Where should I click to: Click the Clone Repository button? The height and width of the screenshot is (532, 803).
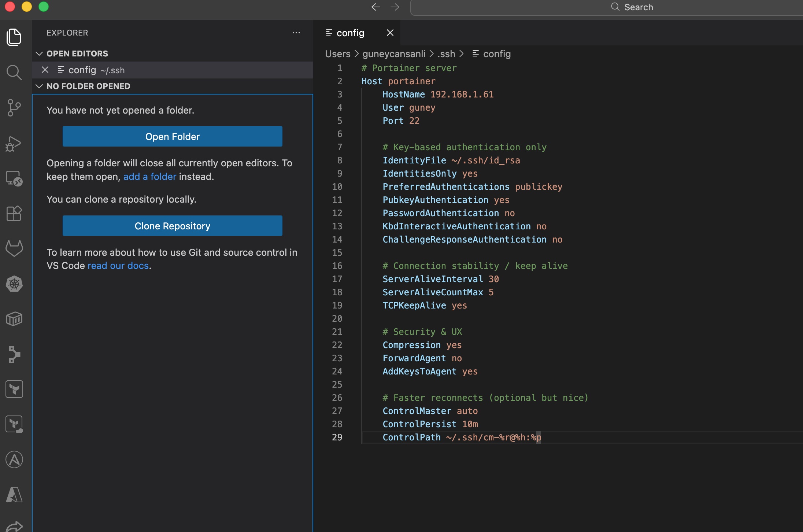click(173, 226)
